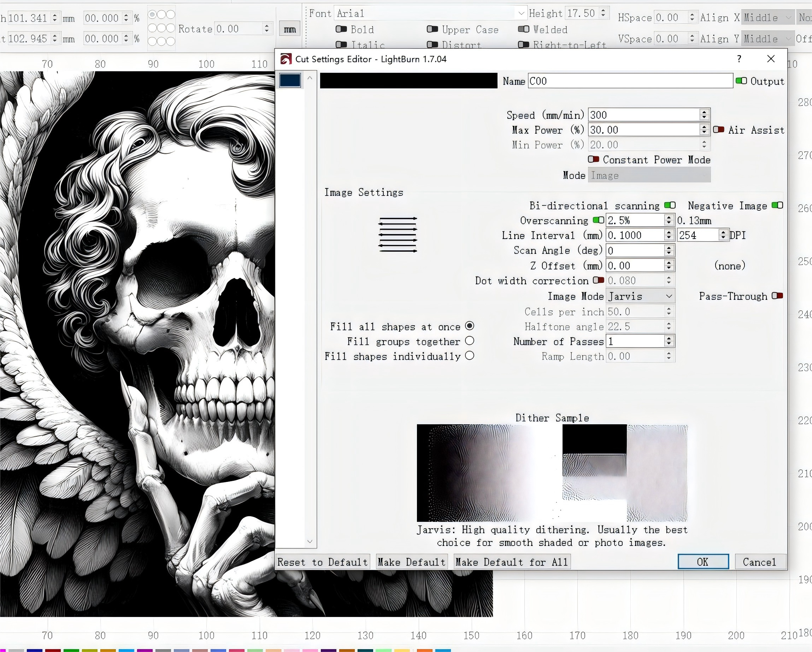This screenshot has width=812, height=652.
Task: Disable Bi-directional scanning
Action: pos(670,205)
